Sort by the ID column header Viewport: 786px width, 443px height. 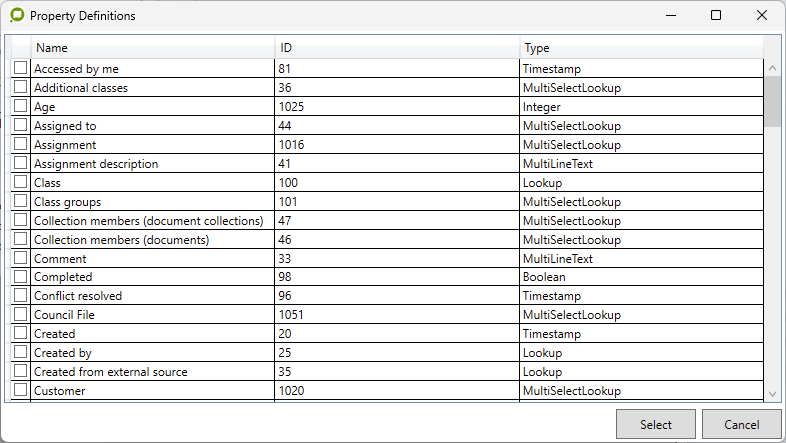pyautogui.click(x=397, y=48)
